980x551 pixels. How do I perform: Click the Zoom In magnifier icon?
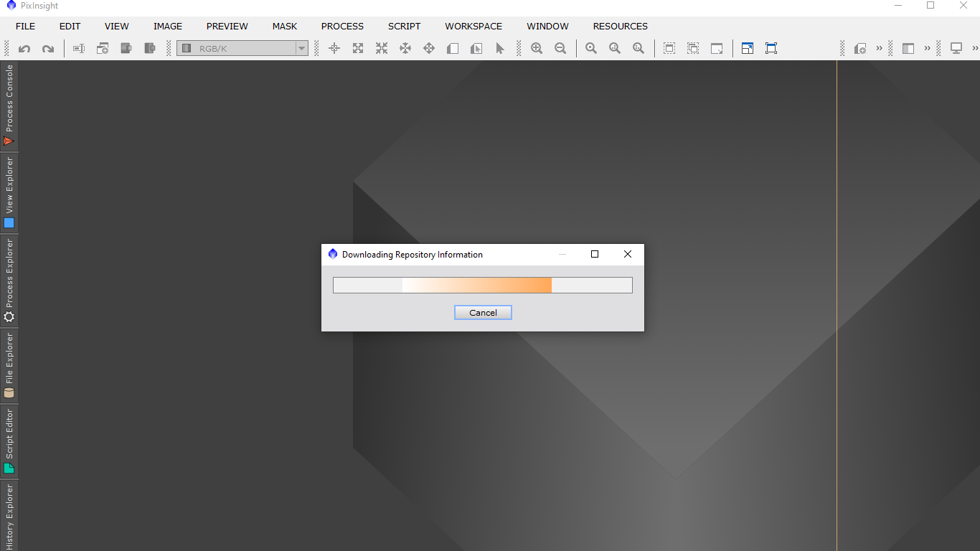(537, 49)
